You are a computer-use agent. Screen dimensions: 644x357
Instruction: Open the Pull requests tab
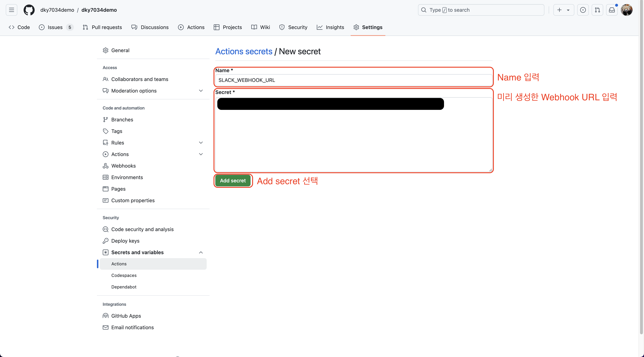102,27
